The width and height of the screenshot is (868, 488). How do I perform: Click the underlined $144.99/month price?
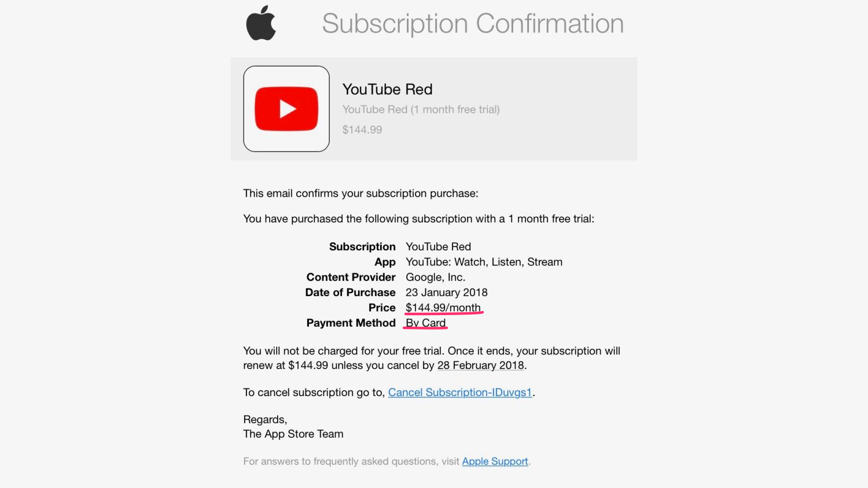443,308
